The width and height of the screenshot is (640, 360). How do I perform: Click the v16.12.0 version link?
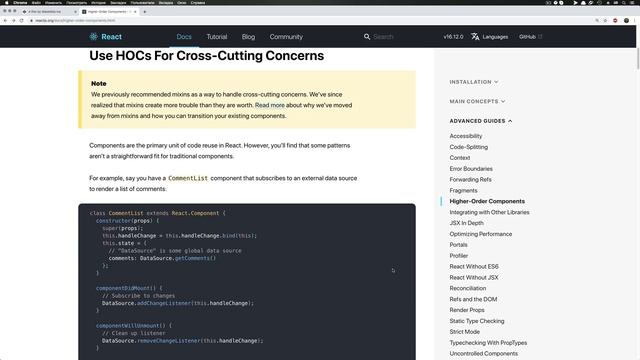[453, 37]
